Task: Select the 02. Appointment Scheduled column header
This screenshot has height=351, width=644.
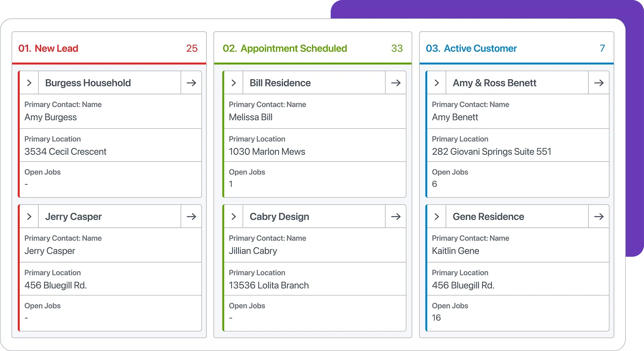Action: point(285,48)
